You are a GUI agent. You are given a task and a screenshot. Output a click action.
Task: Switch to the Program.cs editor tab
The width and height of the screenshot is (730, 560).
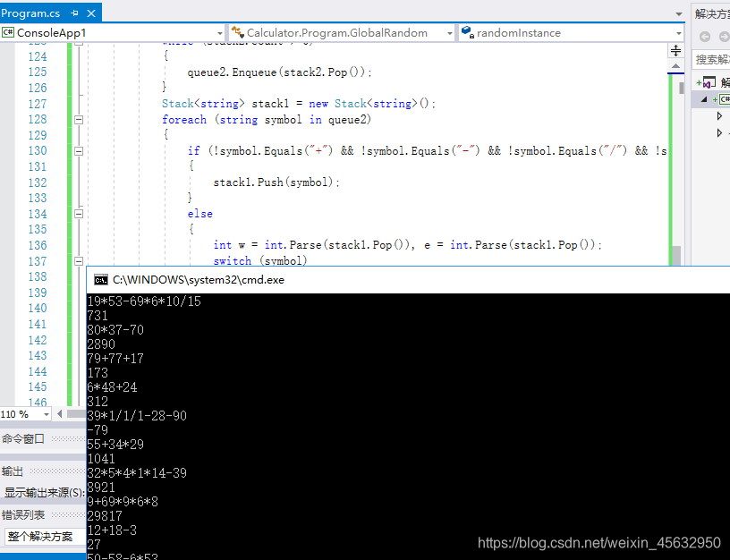tap(30, 13)
